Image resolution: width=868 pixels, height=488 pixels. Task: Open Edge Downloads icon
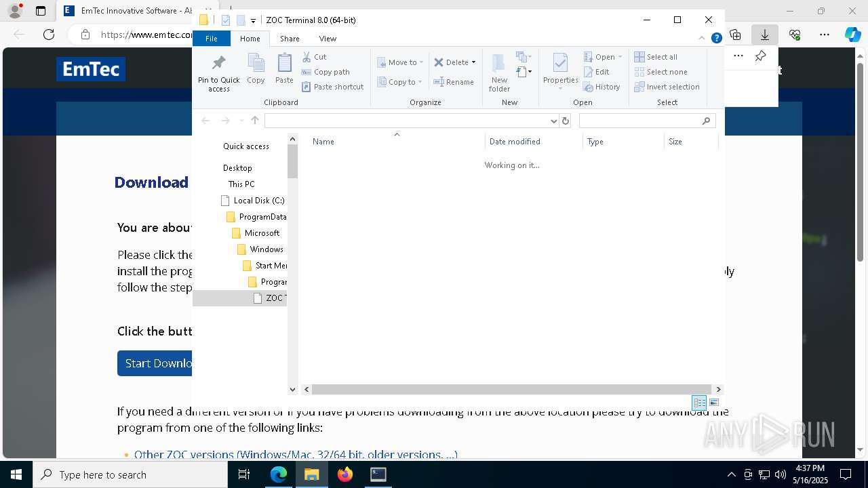click(764, 35)
